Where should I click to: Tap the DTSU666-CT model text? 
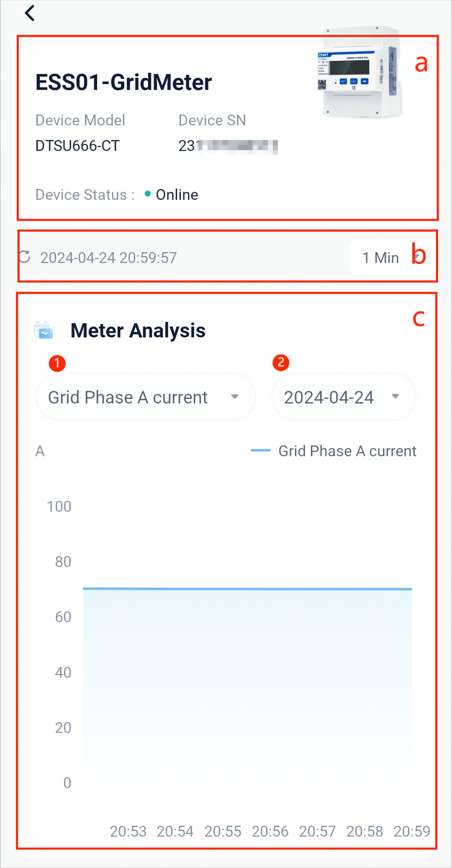[x=77, y=146]
